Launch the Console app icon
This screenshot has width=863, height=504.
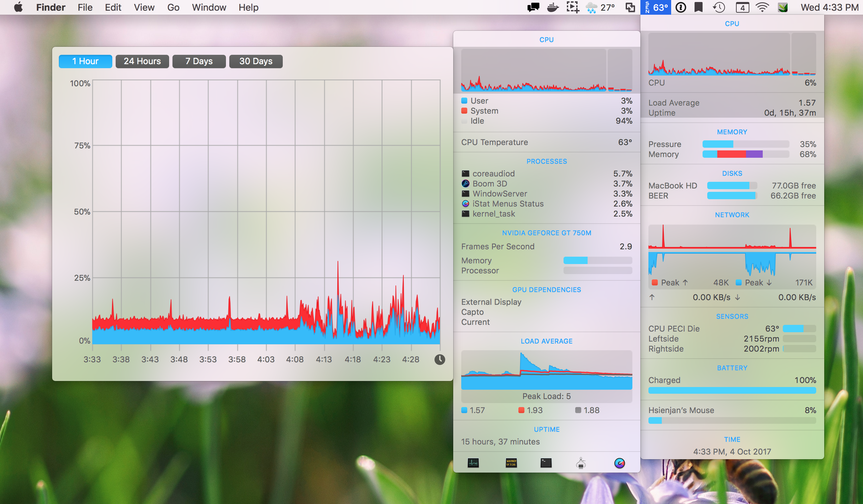point(511,463)
